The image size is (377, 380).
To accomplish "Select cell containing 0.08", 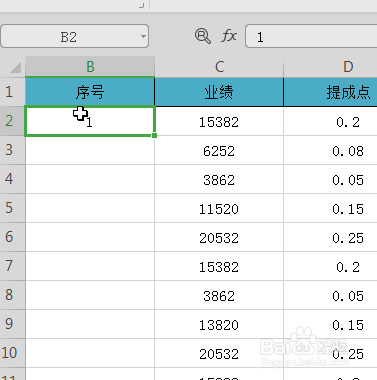I will click(x=330, y=150).
